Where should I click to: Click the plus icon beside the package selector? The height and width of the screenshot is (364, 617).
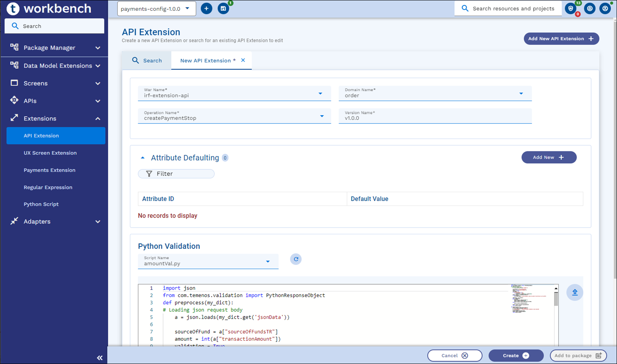[x=206, y=8]
